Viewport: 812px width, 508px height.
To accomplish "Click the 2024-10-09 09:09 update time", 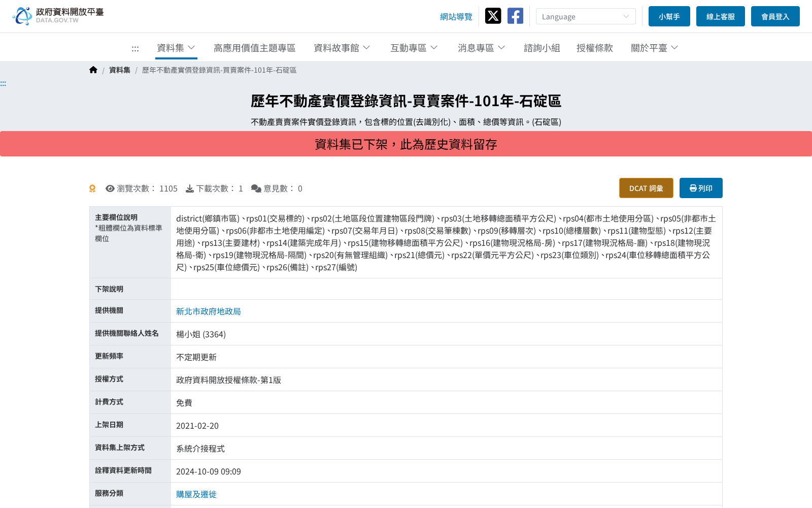I will pos(209,471).
